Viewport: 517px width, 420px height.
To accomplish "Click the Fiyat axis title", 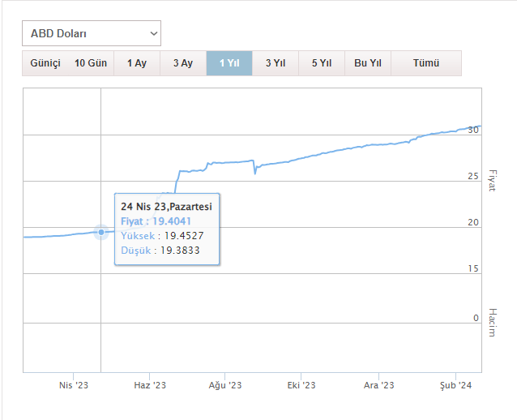I will tap(491, 181).
